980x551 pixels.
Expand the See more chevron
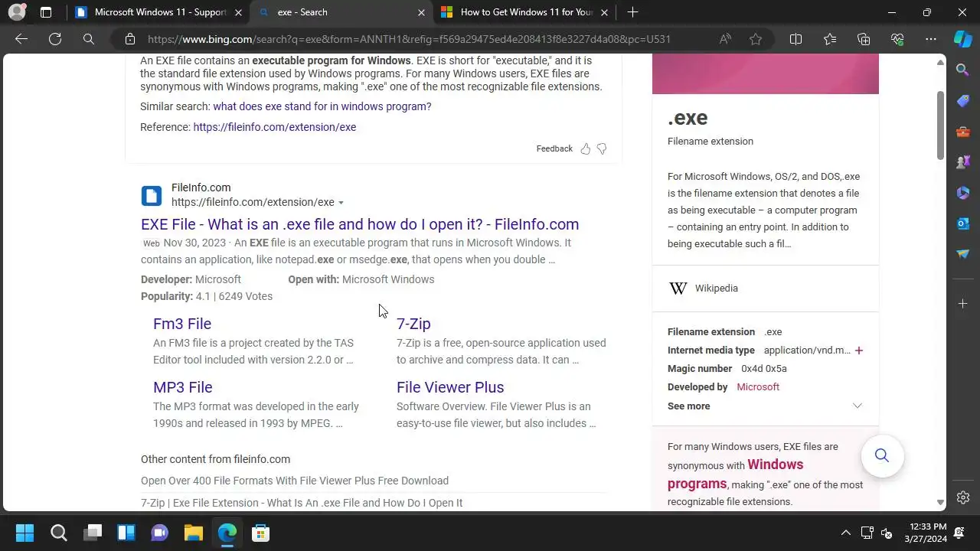pos(857,406)
